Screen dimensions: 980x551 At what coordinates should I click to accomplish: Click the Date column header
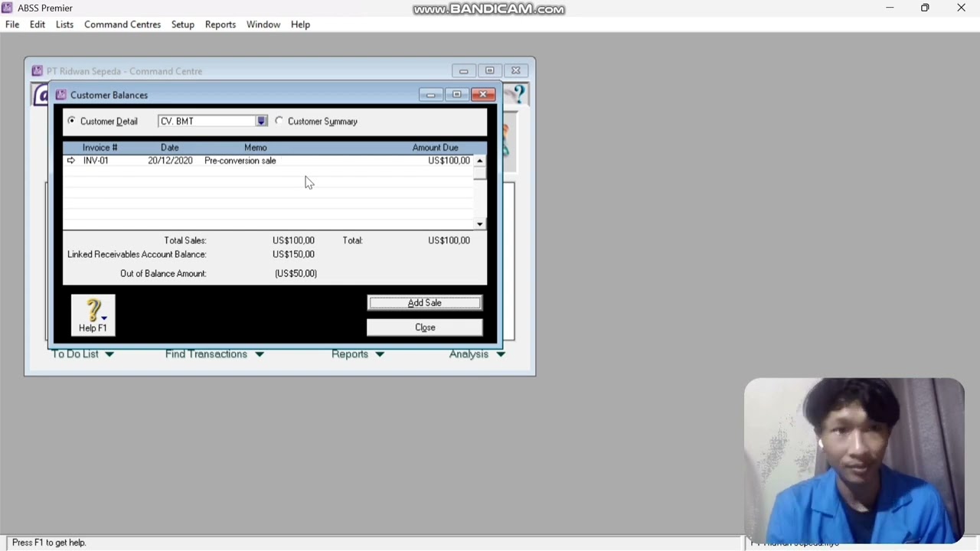click(170, 148)
